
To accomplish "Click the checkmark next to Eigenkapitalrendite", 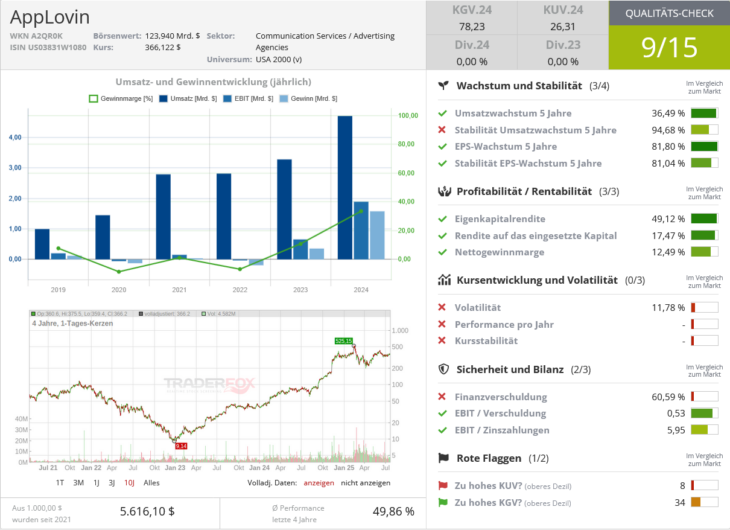I will (442, 219).
